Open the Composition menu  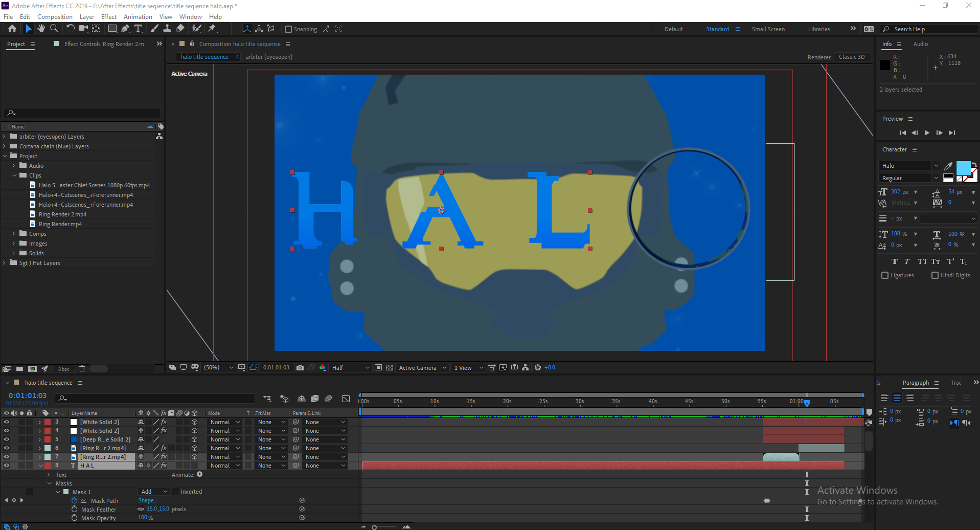coord(55,16)
